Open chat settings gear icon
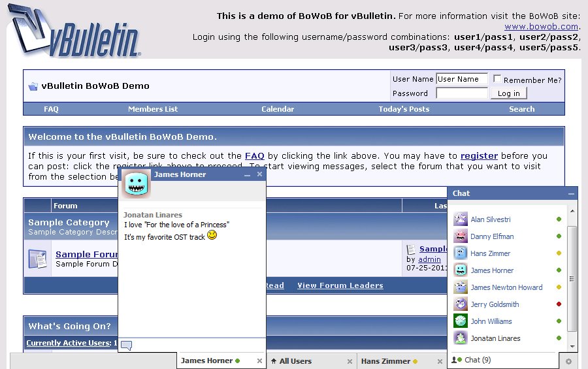Screen dimensions: 588x369 click(x=568, y=361)
